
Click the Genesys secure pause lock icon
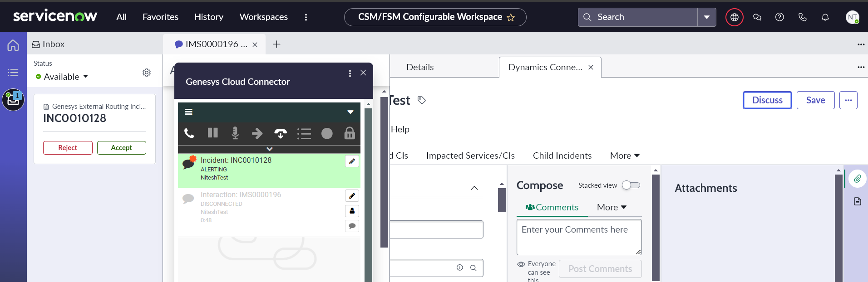(x=350, y=133)
